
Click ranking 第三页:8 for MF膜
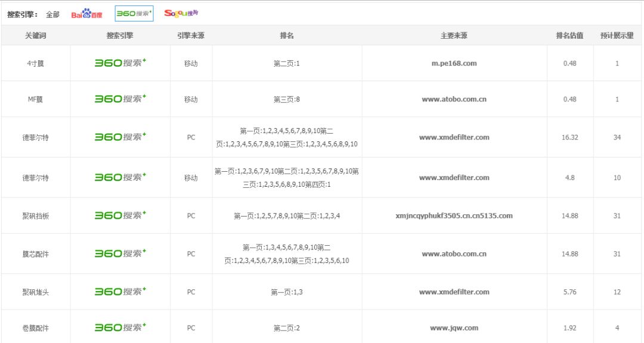coord(287,99)
